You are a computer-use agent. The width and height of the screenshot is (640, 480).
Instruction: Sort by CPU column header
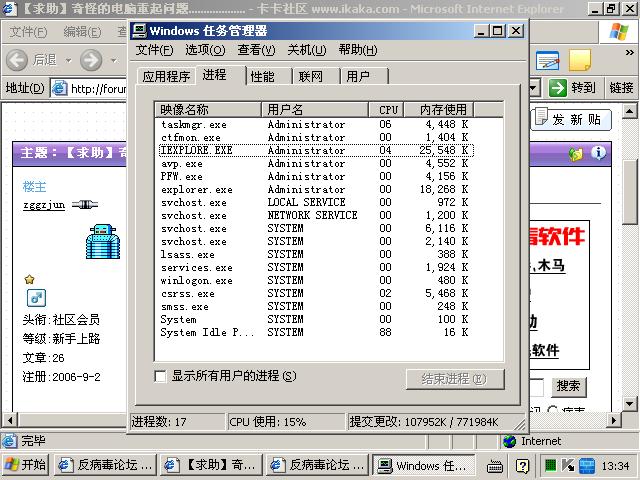tap(387, 109)
